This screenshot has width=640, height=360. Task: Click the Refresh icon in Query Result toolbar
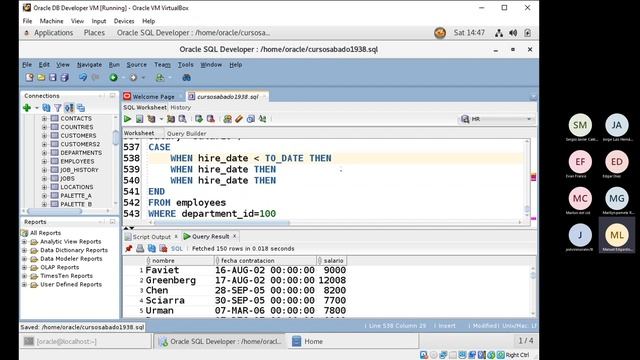click(151, 248)
